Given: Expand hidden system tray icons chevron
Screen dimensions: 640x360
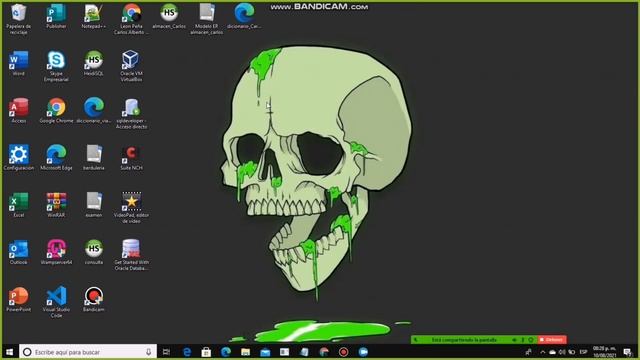Looking at the screenshot, I should point(542,352).
